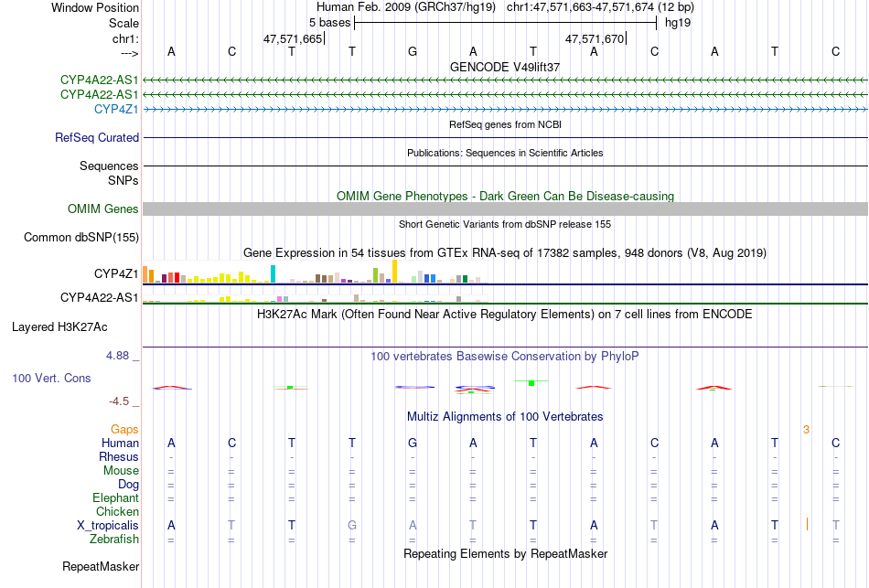Click the Sequences track label
Screen dimensions: 869x588
tap(109, 166)
